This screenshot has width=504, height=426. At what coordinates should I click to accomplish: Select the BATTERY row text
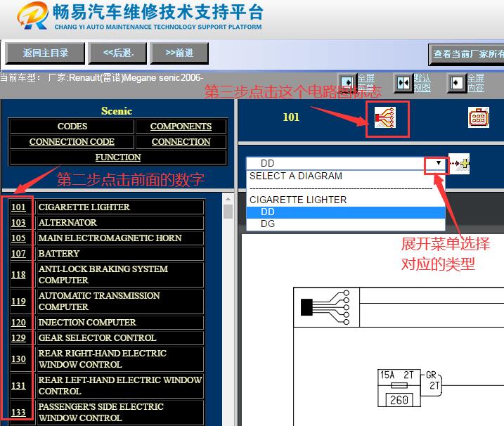59,253
